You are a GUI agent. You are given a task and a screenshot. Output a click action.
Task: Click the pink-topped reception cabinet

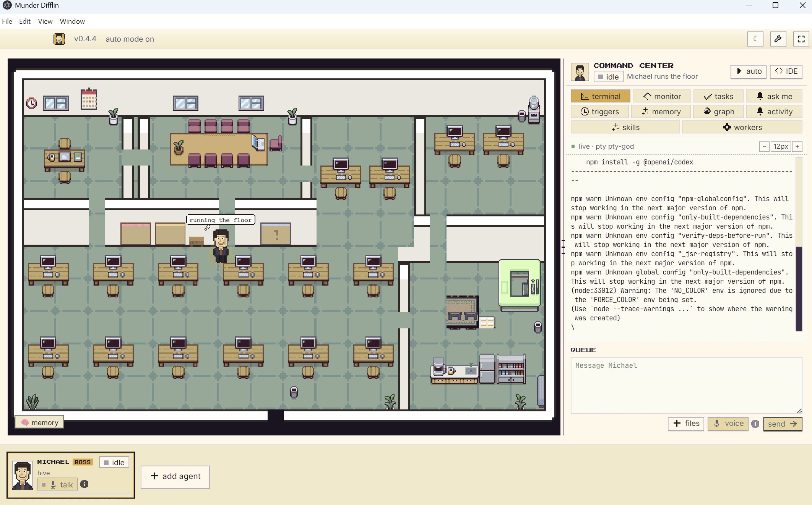coord(135,234)
